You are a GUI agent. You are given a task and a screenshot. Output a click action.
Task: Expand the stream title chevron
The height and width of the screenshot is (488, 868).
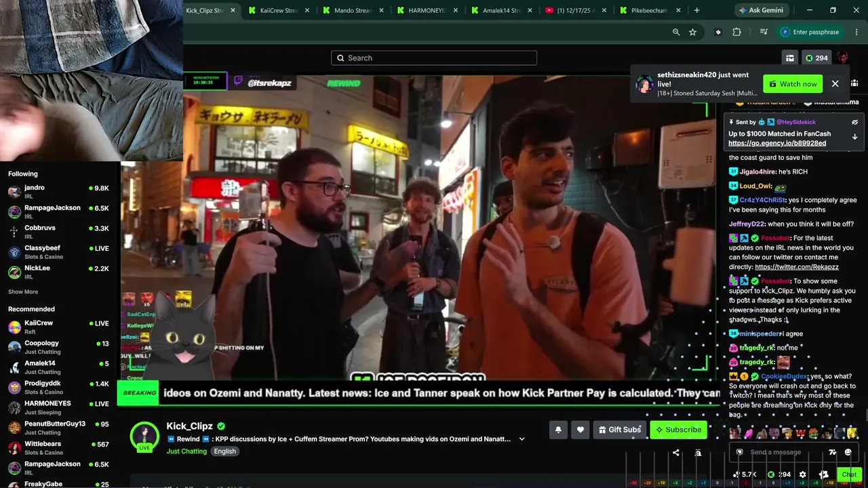[x=521, y=439]
